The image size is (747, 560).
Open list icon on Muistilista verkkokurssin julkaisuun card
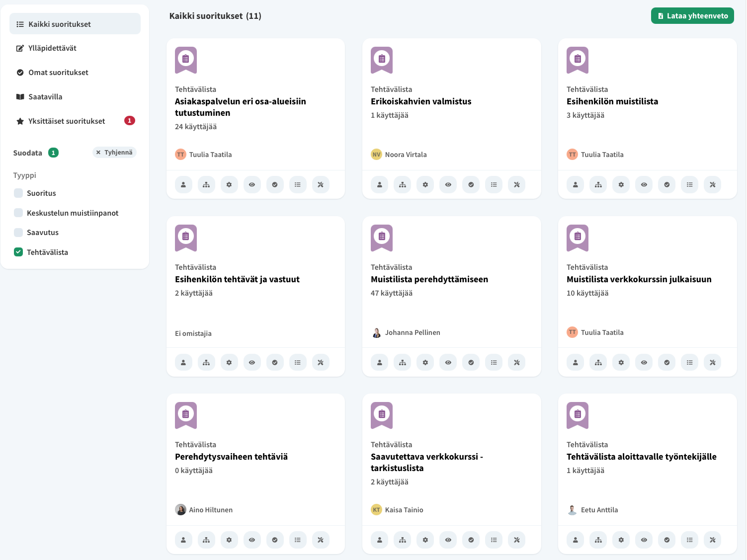pyautogui.click(x=689, y=363)
